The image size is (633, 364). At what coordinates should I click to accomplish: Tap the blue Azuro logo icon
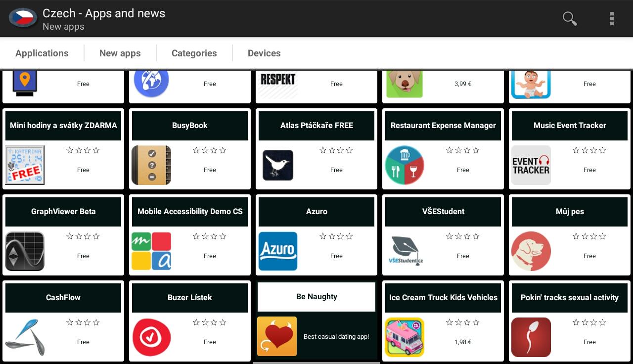pos(278,251)
